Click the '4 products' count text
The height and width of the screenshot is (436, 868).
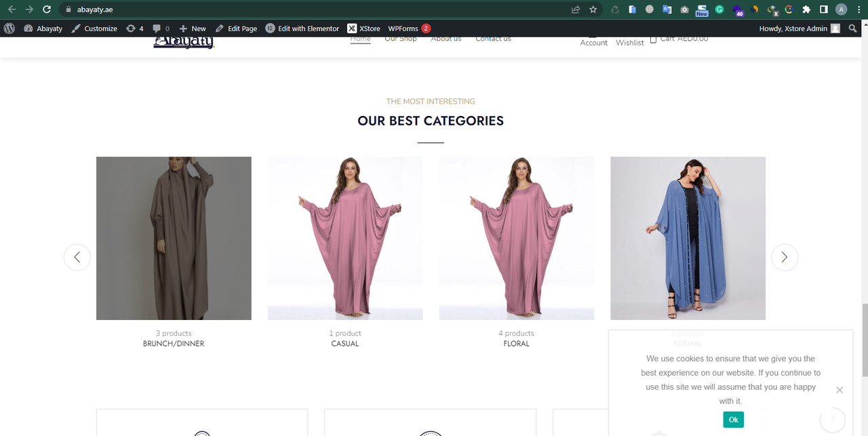coord(517,334)
